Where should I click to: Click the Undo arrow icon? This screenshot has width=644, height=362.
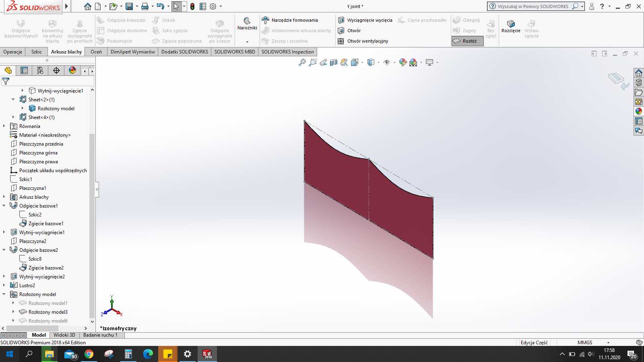pyautogui.click(x=160, y=6)
